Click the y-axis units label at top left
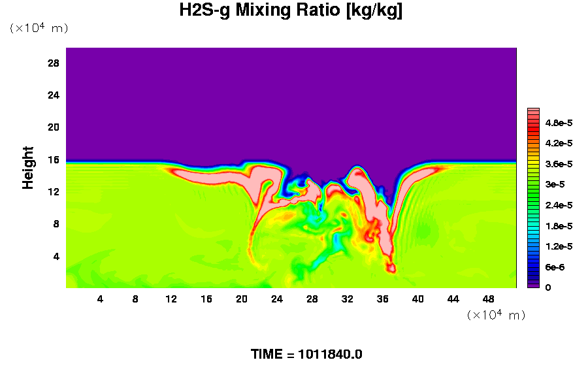This screenshot has height=392, width=588. coord(39,28)
